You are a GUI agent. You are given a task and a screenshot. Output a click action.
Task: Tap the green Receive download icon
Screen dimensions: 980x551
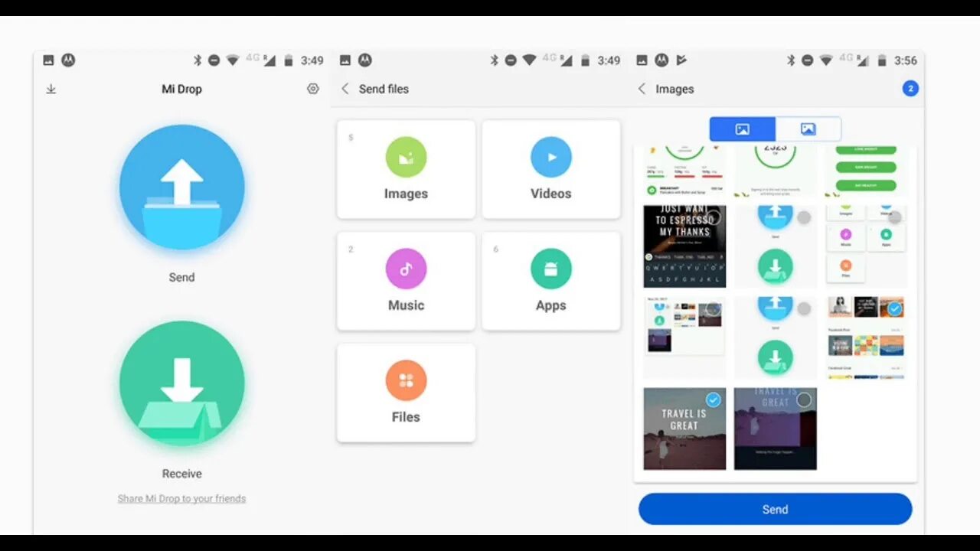182,383
